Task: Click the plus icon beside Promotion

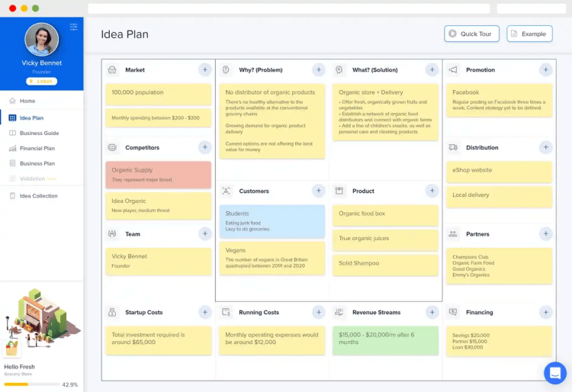Action: click(x=546, y=69)
